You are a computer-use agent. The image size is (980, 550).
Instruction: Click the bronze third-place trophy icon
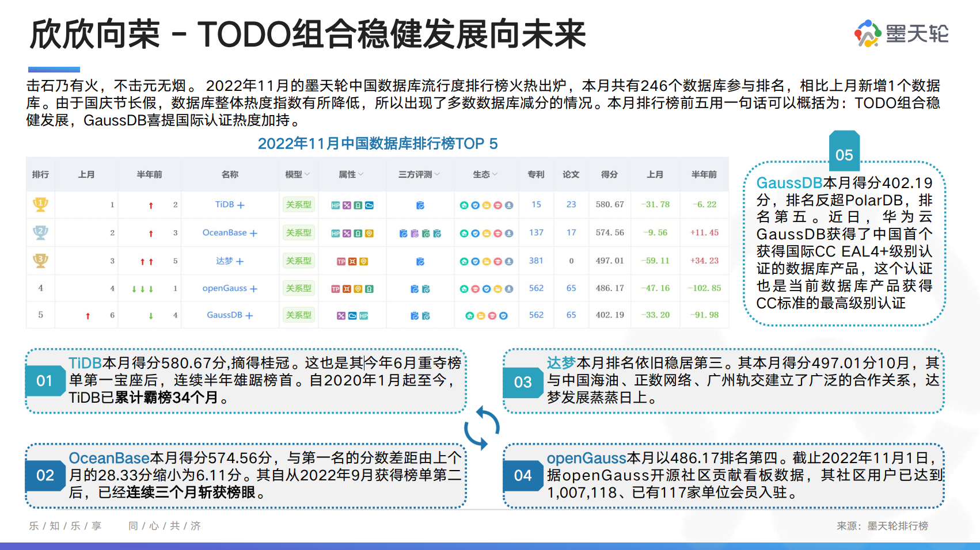pos(40,261)
